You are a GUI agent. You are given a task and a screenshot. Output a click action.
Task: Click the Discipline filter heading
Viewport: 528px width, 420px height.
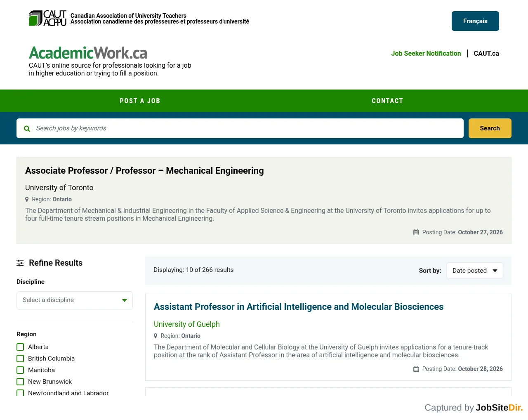tap(31, 282)
